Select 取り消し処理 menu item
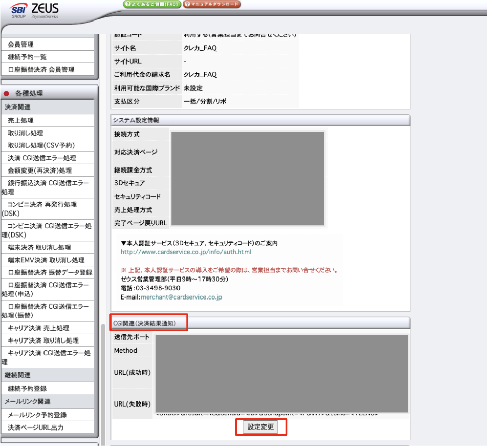Viewport: 487px width, 448px height. tap(48, 133)
